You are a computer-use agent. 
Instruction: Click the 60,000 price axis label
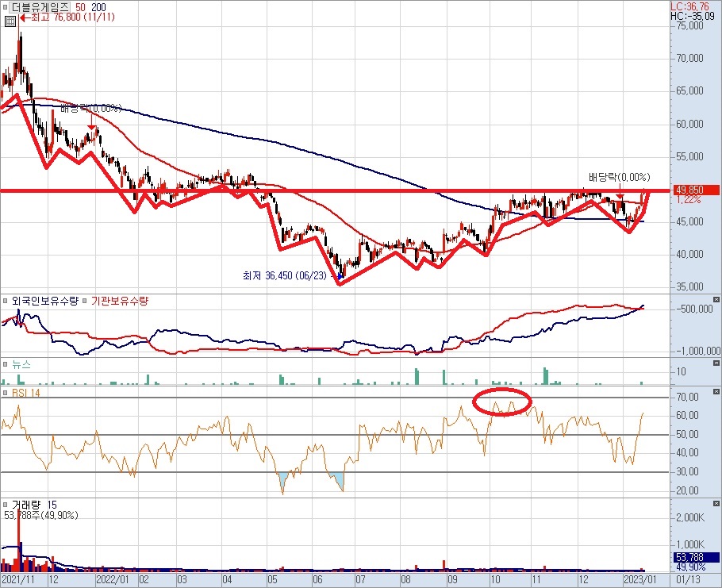click(689, 124)
